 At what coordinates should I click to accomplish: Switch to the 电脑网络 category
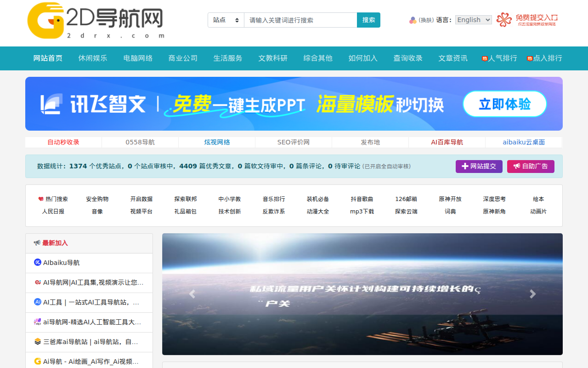click(138, 58)
